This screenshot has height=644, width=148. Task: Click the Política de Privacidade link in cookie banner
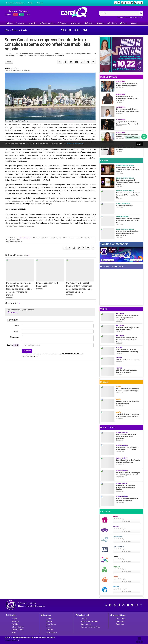point(75,144)
